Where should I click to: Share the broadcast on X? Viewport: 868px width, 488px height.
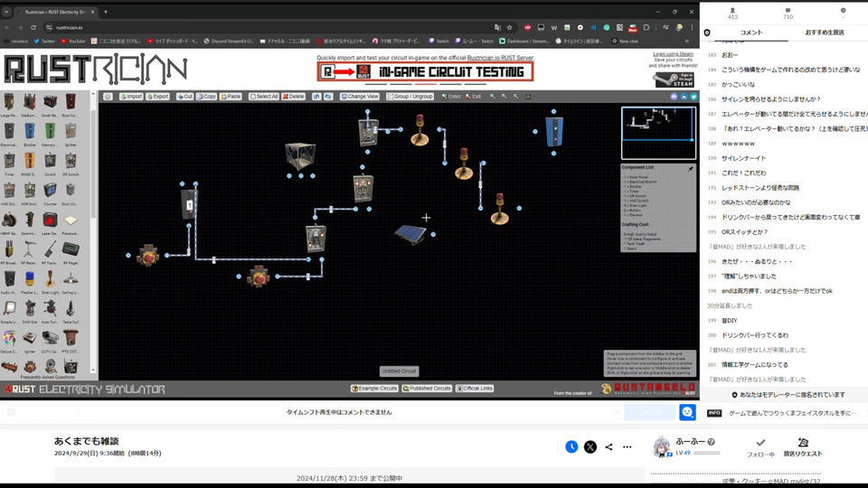pos(590,446)
